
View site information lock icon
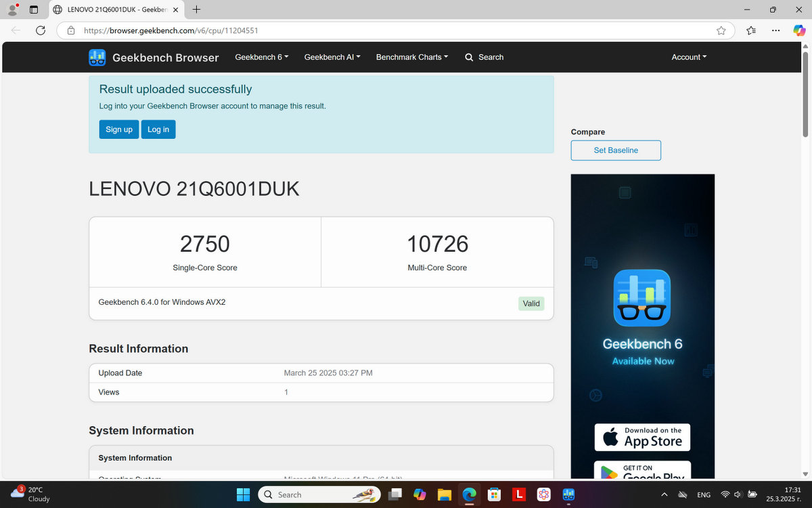pos(70,30)
